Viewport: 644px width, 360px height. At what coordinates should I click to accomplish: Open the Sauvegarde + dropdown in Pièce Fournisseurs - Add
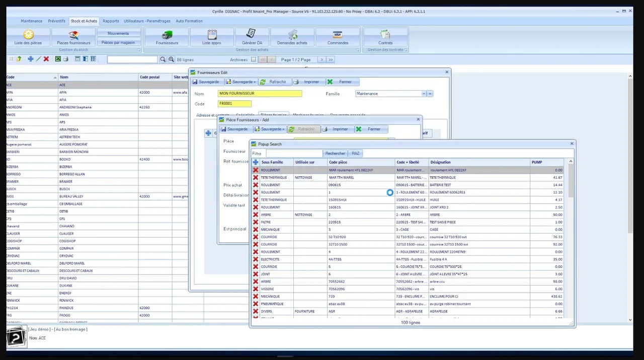click(270, 129)
